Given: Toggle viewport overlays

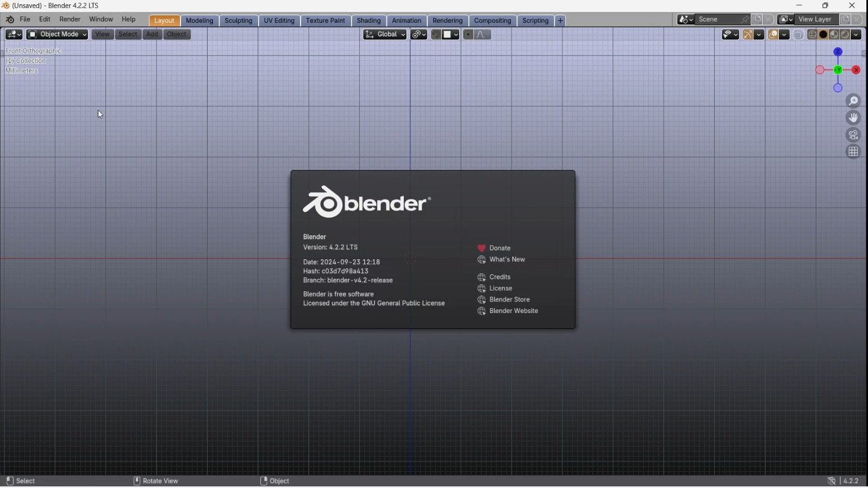Looking at the screenshot, I should tap(773, 35).
